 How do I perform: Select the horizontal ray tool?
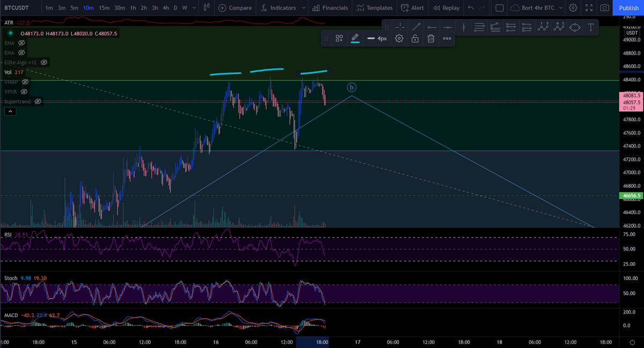[432, 27]
